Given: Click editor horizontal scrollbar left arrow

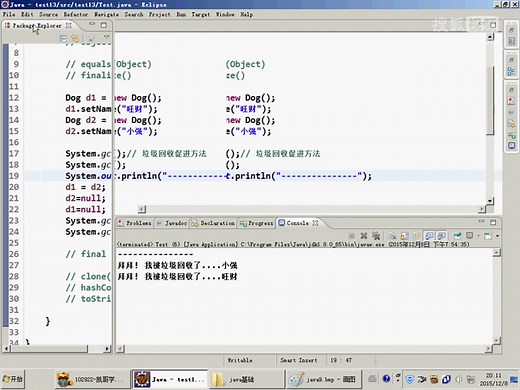Looking at the screenshot, I should pos(142,209).
